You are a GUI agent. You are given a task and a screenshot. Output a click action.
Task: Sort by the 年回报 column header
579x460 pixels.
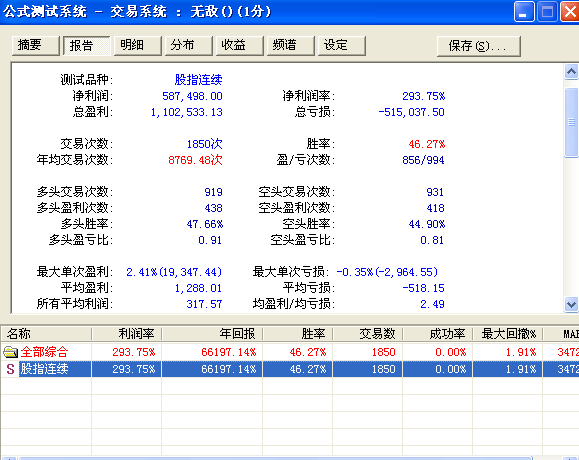point(212,334)
